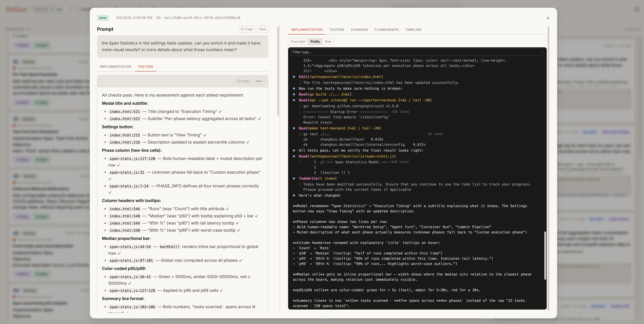Viewport: 644px width, 324px height.
Task: Select the Pretty log view
Action: tap(315, 41)
